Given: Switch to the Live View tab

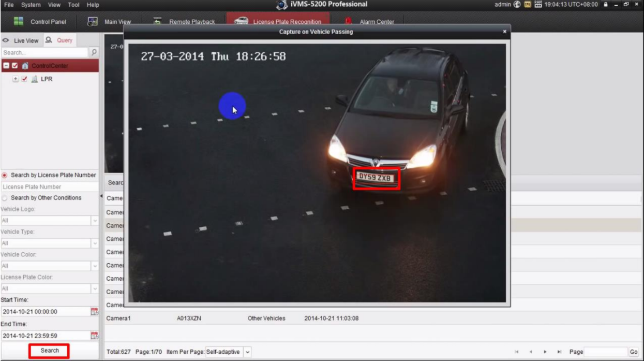Looking at the screenshot, I should [20, 40].
